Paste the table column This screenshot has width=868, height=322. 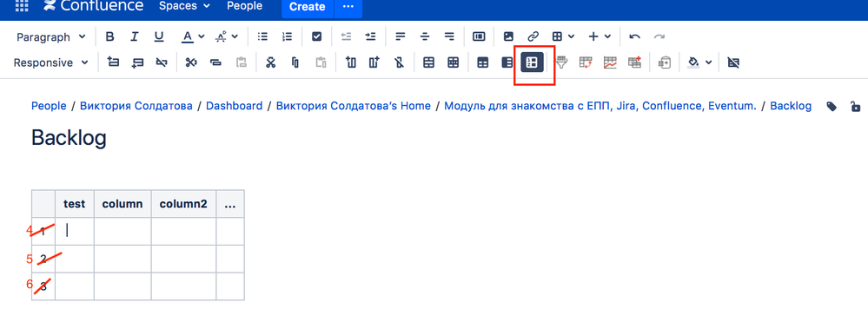click(321, 62)
